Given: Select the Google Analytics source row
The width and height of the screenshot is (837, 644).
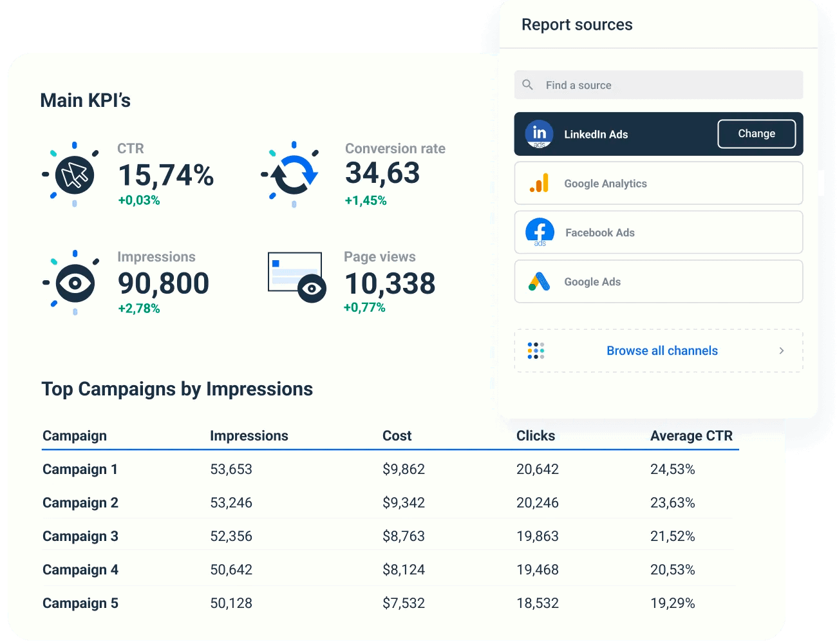Looking at the screenshot, I should point(658,183).
